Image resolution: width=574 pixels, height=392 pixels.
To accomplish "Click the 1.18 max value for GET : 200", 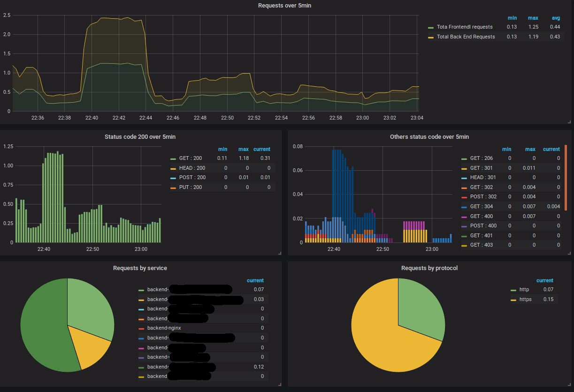I will tap(244, 158).
